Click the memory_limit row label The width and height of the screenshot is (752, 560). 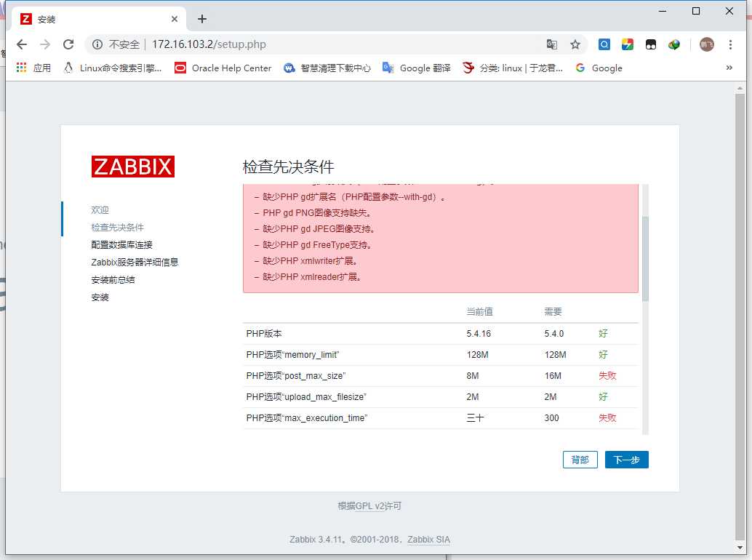292,355
